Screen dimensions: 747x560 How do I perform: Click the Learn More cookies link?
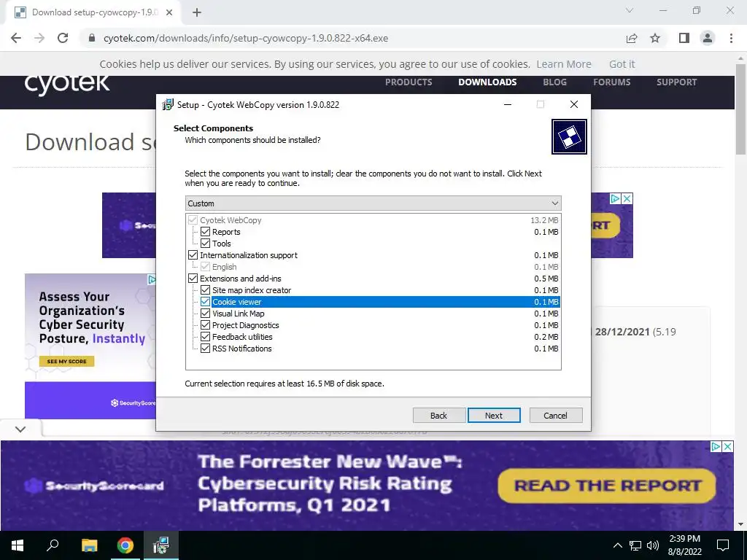click(x=564, y=64)
